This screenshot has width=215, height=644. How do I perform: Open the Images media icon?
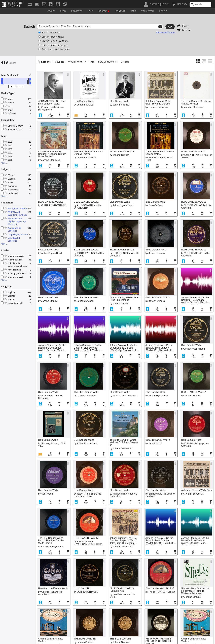pos(65,4)
